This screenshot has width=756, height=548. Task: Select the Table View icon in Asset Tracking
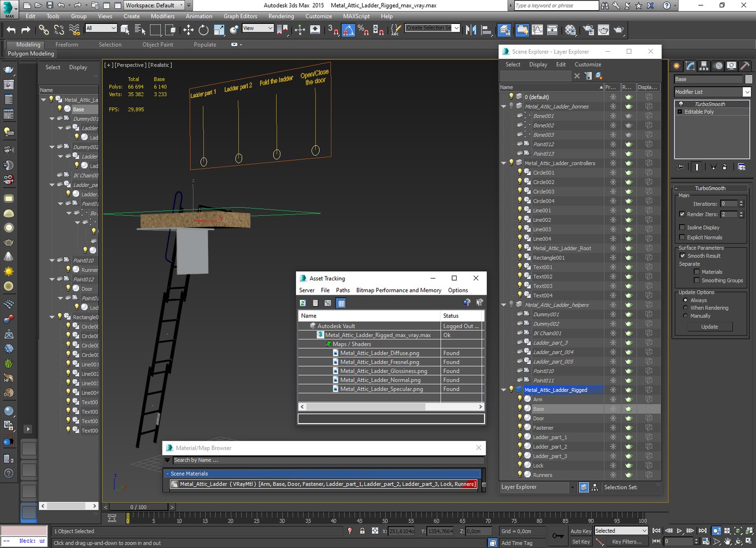[341, 303]
